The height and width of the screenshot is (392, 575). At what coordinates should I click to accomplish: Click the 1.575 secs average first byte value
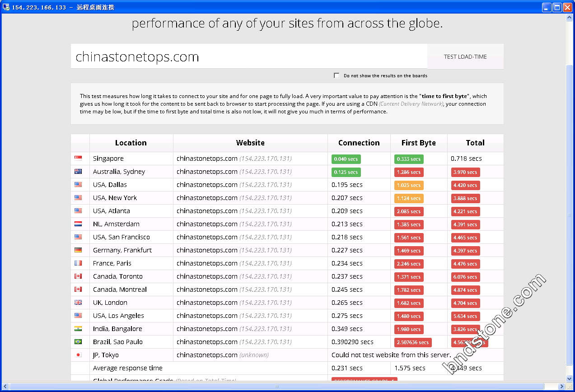point(410,368)
